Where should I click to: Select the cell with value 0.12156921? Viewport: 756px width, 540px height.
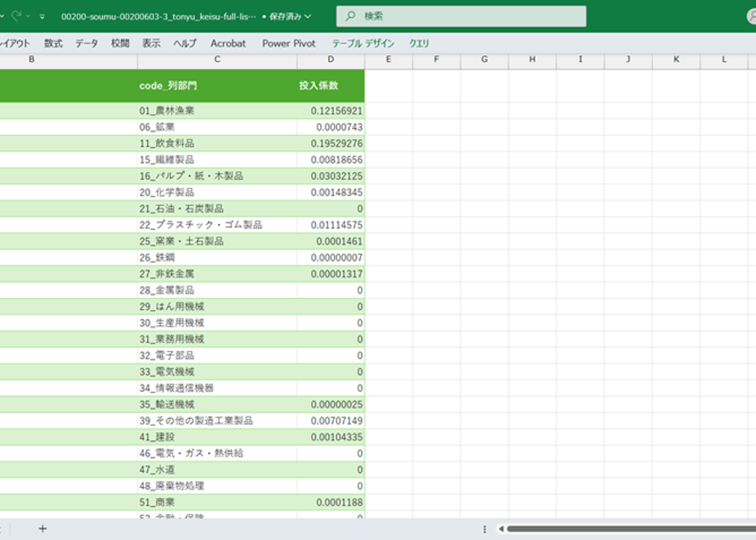click(x=331, y=111)
